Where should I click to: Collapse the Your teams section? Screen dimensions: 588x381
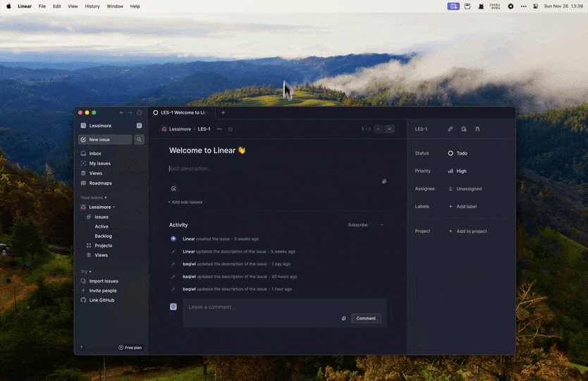[94, 198]
